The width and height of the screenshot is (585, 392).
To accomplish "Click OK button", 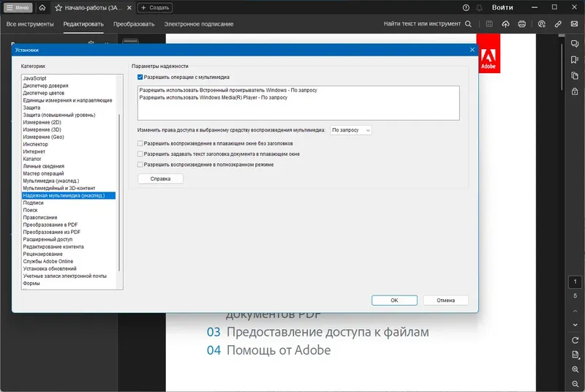I will [x=394, y=301].
